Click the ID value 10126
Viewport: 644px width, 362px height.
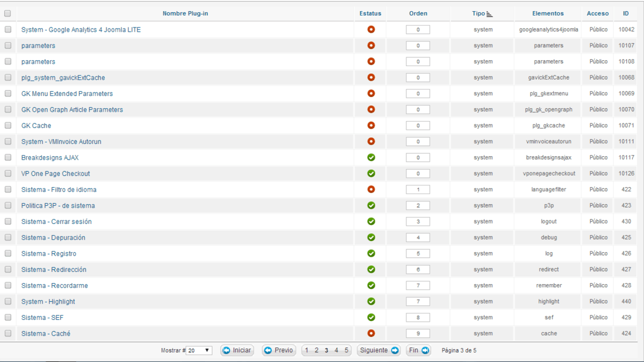626,174
